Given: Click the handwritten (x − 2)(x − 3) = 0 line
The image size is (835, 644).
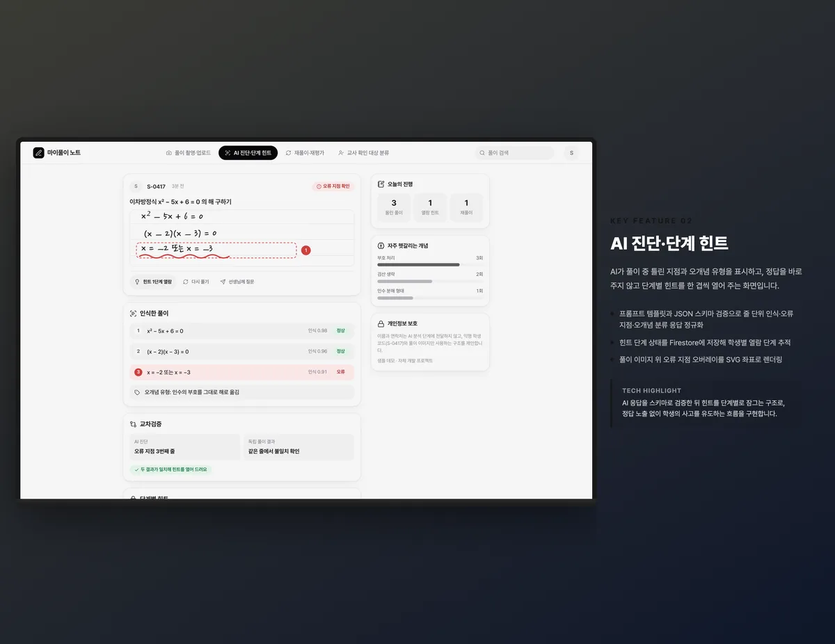Looking at the screenshot, I should point(180,233).
